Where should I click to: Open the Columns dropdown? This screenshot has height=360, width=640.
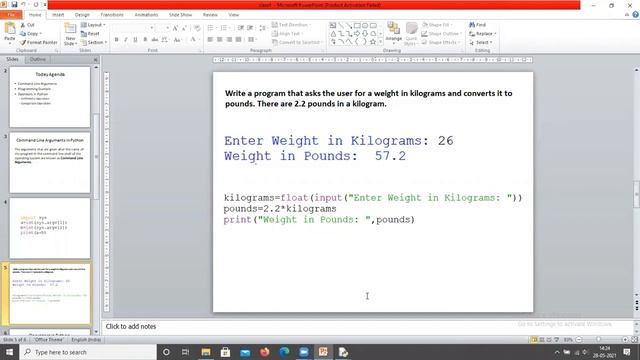pyautogui.click(x=252, y=40)
